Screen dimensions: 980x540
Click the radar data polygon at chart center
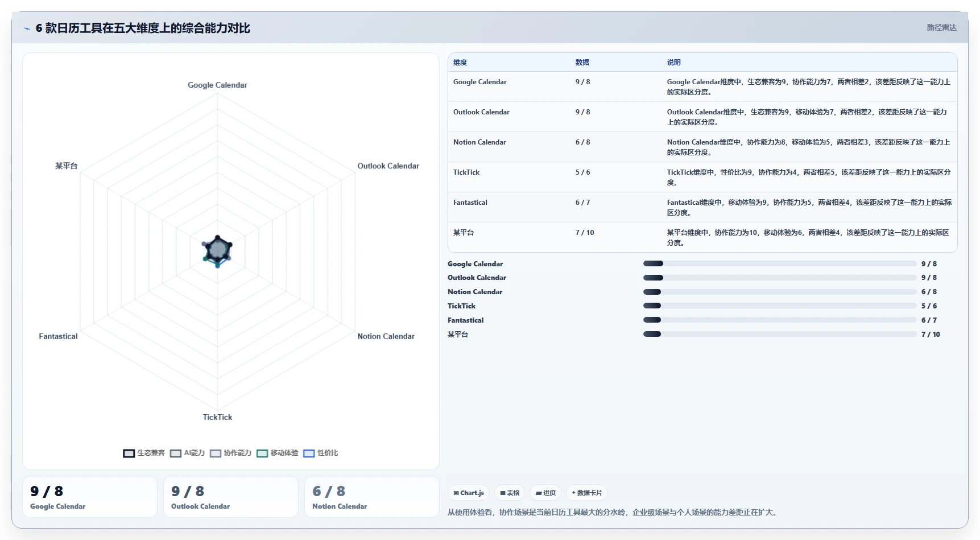[x=217, y=250]
